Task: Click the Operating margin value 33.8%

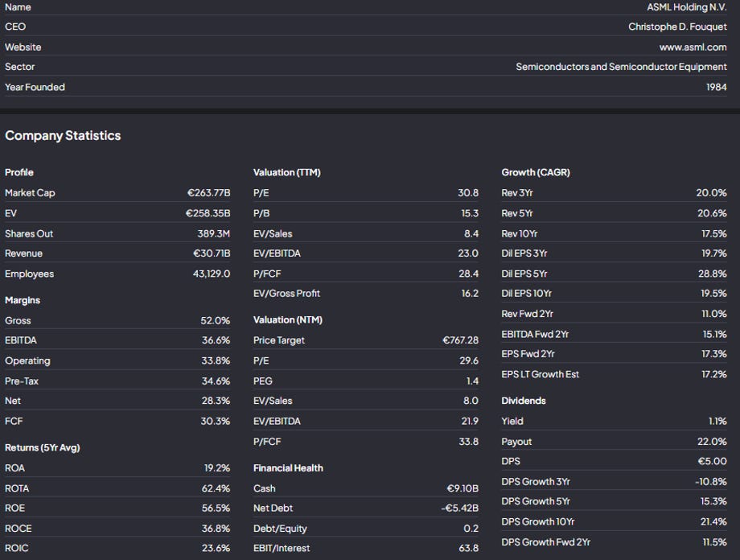Action: pos(216,360)
